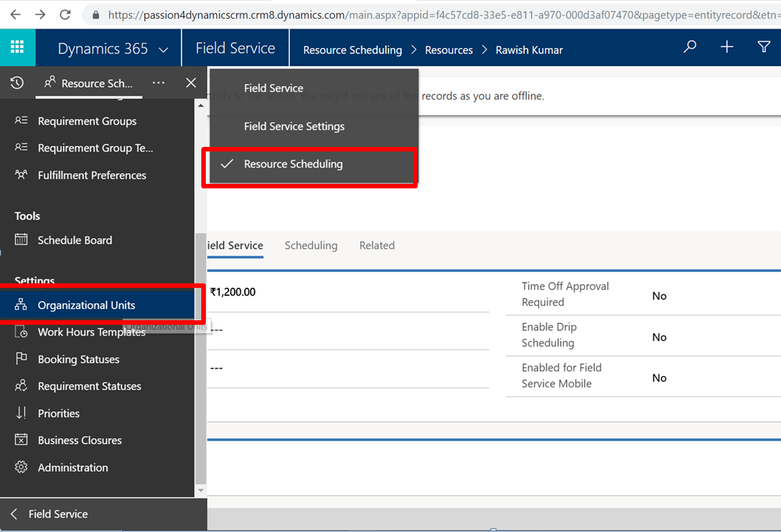Open recent items clock icon
This screenshot has height=532, width=781.
17,83
